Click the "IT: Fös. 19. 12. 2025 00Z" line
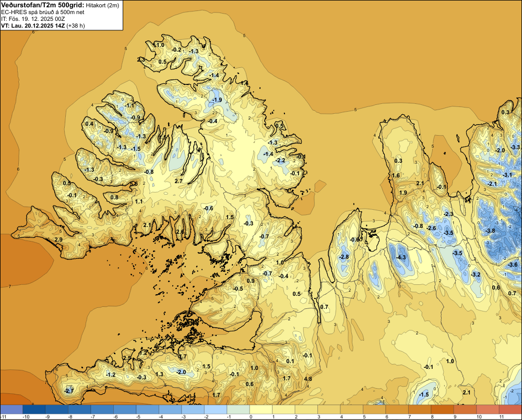Image resolution: width=522 pixels, height=420 pixels. [x=34, y=19]
